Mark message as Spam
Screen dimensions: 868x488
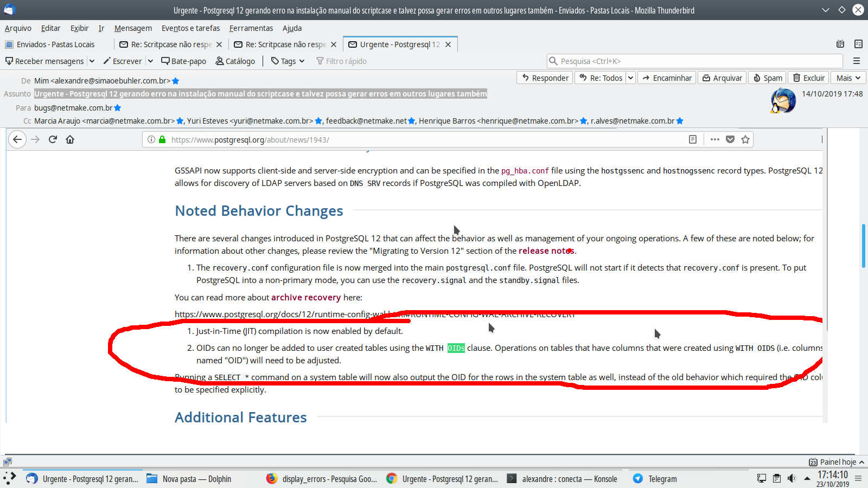768,78
